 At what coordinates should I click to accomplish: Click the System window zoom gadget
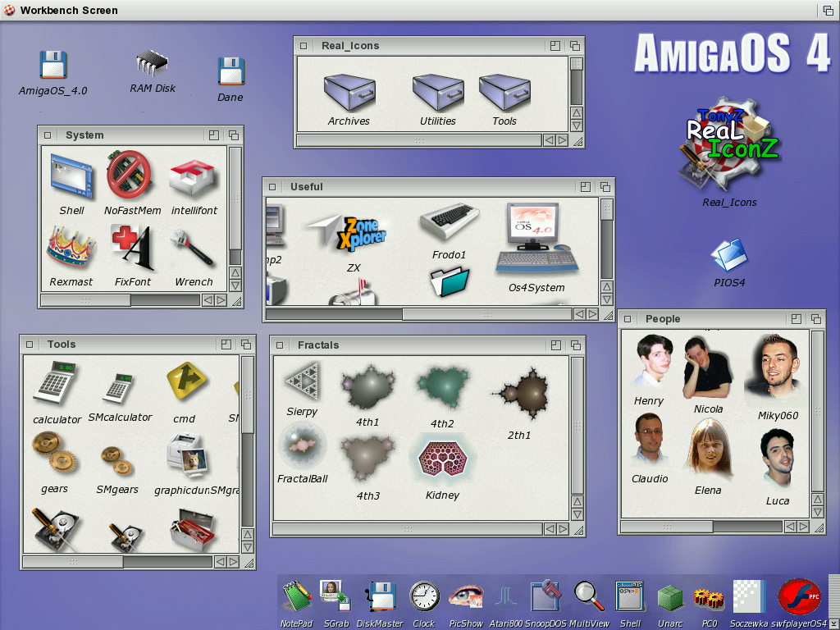[214, 135]
